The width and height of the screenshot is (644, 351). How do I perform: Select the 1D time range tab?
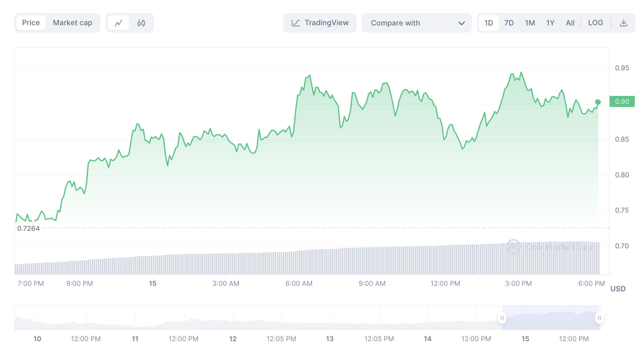click(489, 23)
